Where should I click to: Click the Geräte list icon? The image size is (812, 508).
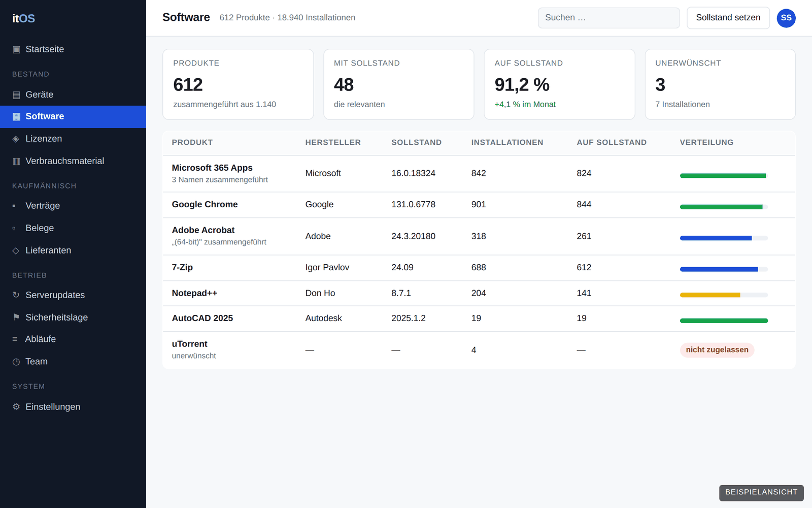tap(16, 94)
